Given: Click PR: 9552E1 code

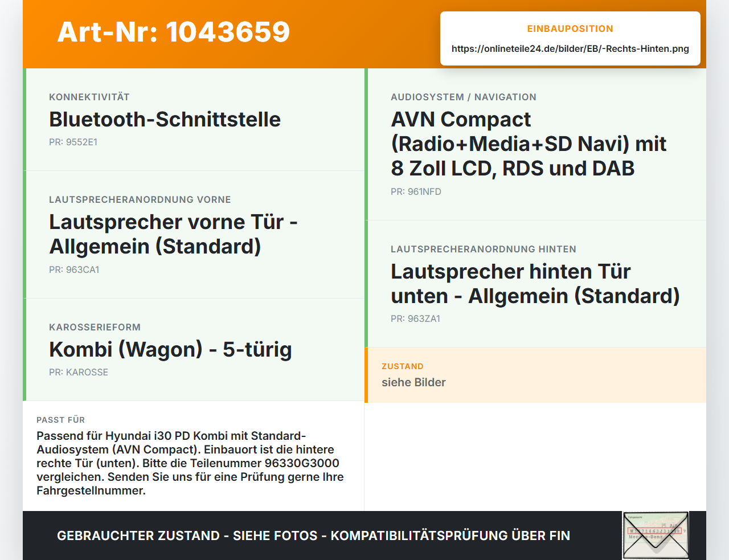Looking at the screenshot, I should point(73,142).
